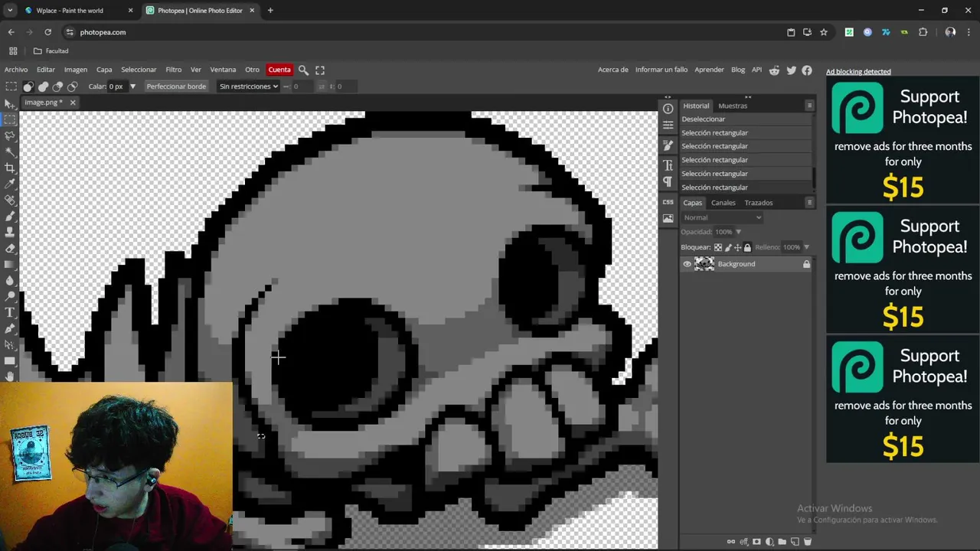Select the Rectangle shape tool

[x=10, y=360]
